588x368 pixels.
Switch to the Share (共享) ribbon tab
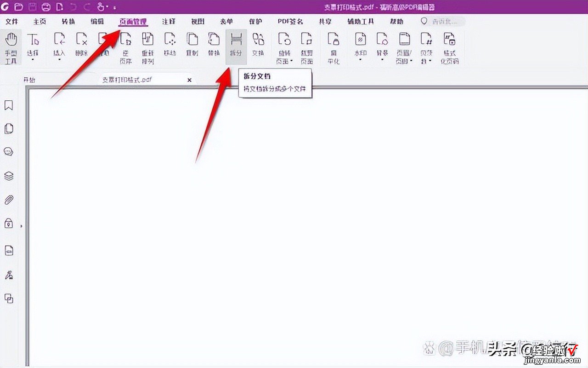click(x=326, y=22)
